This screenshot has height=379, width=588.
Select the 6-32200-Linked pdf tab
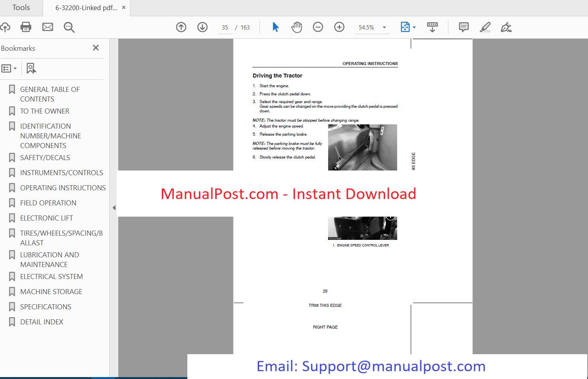86,8
